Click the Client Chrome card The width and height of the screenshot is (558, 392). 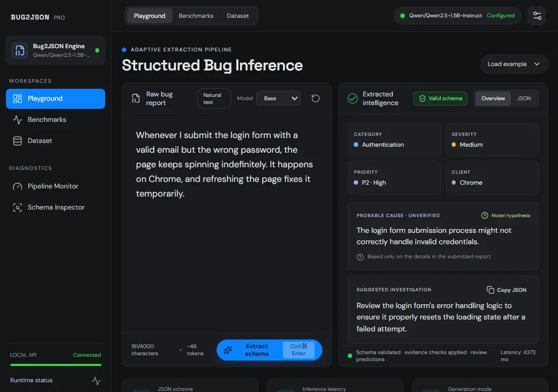point(492,178)
